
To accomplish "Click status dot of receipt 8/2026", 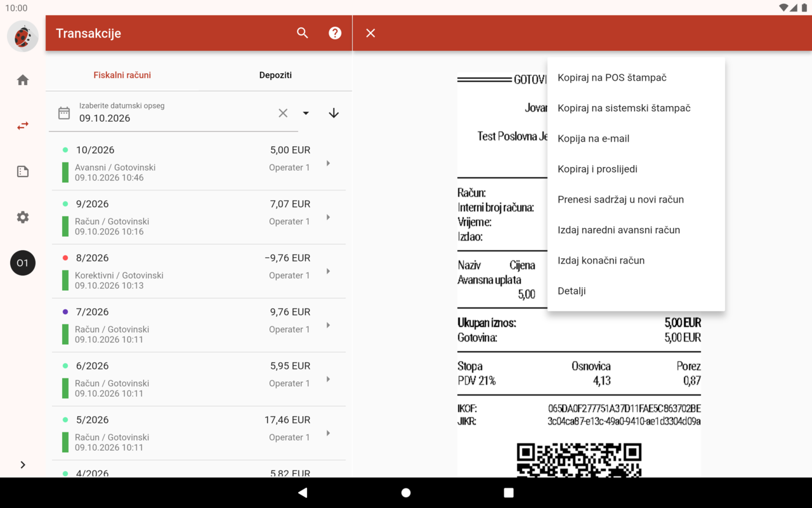I will [x=65, y=258].
